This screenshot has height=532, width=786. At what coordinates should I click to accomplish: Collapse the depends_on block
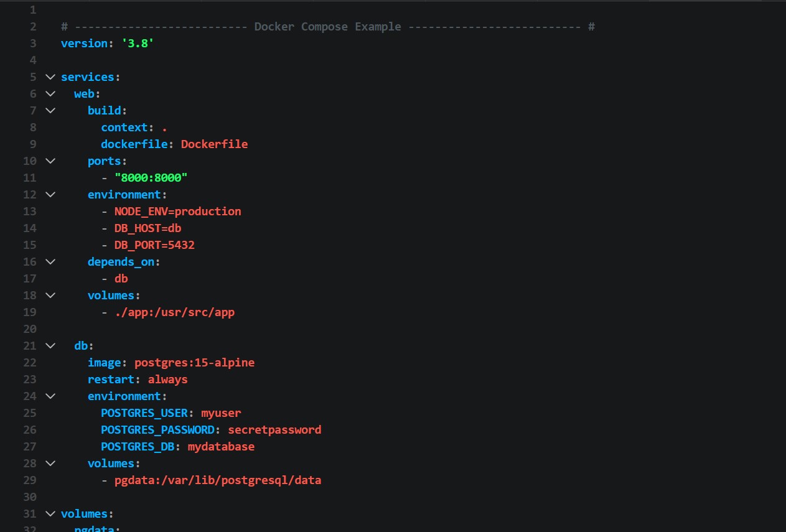[50, 262]
